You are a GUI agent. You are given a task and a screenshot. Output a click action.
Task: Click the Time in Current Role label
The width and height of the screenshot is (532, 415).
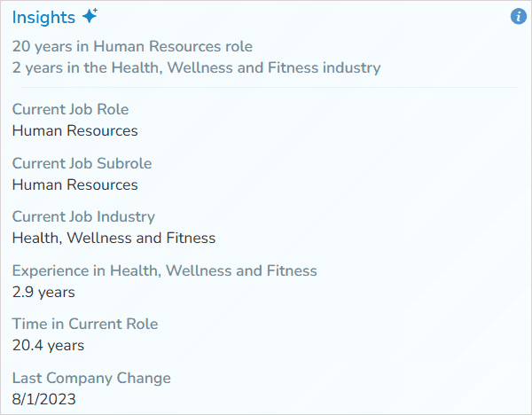85,324
